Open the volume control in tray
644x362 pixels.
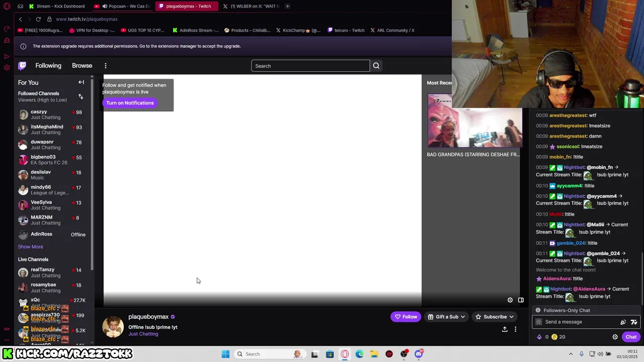(600, 354)
